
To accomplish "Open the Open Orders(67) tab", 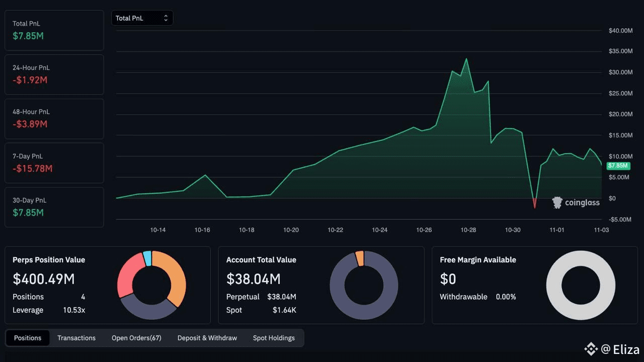I will click(x=136, y=338).
